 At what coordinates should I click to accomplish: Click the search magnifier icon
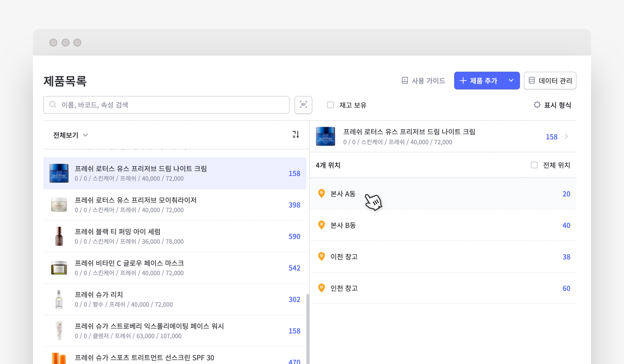click(53, 105)
